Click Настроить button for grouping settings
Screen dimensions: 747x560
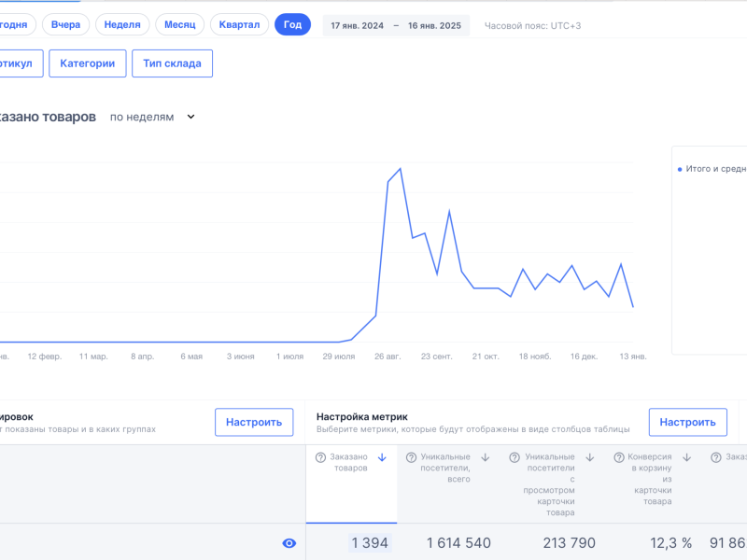point(254,422)
